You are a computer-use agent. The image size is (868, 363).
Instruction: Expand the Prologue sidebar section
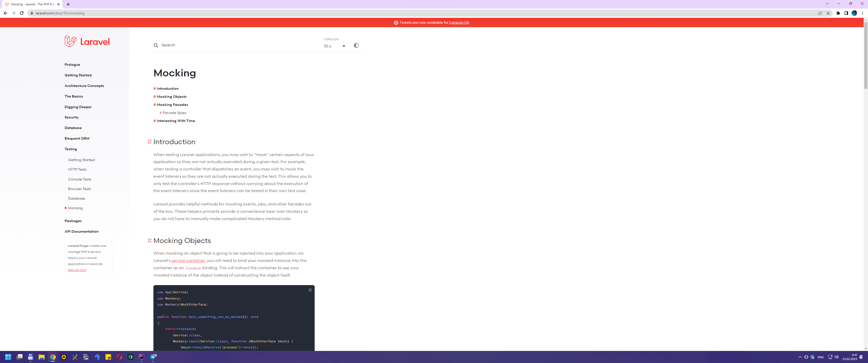point(72,65)
